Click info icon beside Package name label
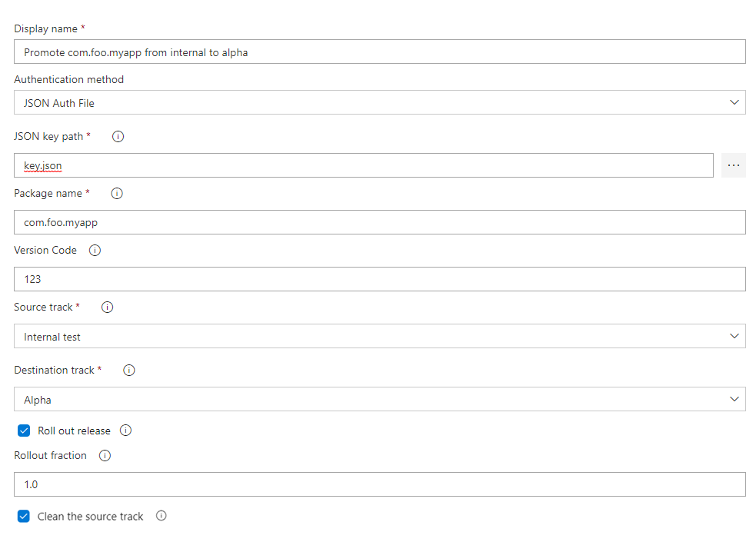The height and width of the screenshot is (542, 756). (117, 194)
